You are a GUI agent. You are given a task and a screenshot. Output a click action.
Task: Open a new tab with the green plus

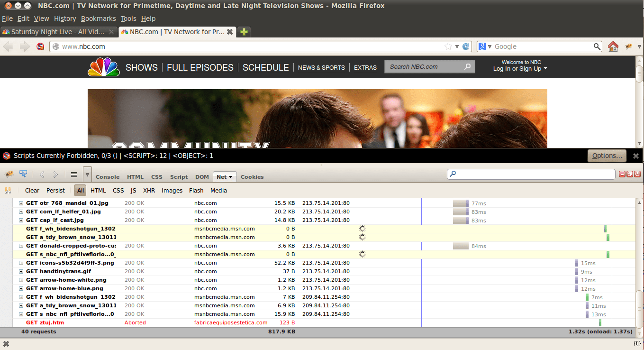244,32
